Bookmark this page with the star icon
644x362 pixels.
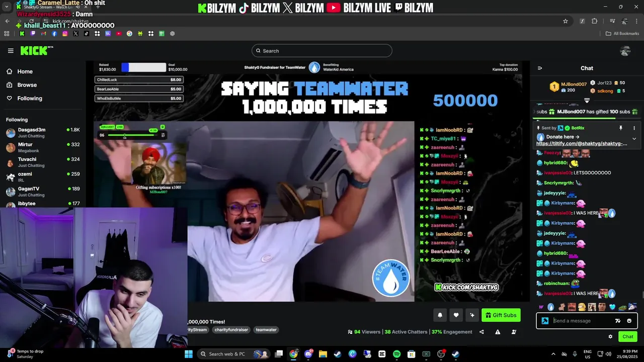tap(566, 21)
